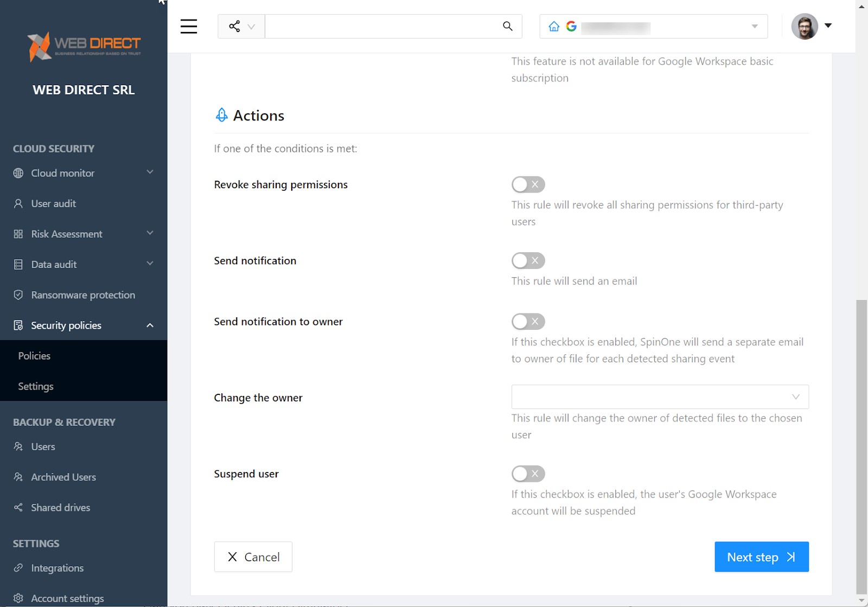
Task: Open the user avatar dropdown menu
Action: [828, 25]
